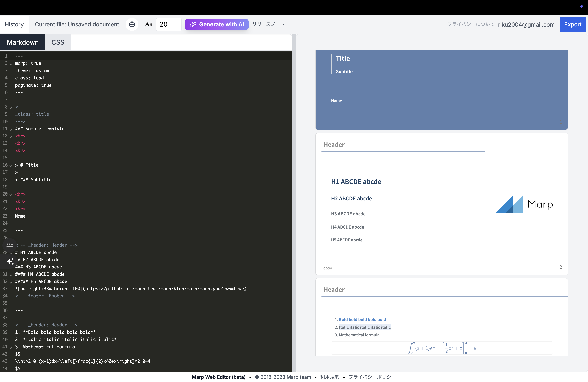Click the blue dot in top-right corner

click(x=581, y=6)
